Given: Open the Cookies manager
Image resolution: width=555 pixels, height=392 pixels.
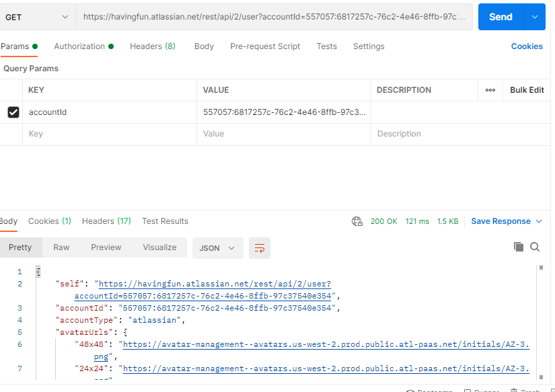Looking at the screenshot, I should [x=527, y=46].
